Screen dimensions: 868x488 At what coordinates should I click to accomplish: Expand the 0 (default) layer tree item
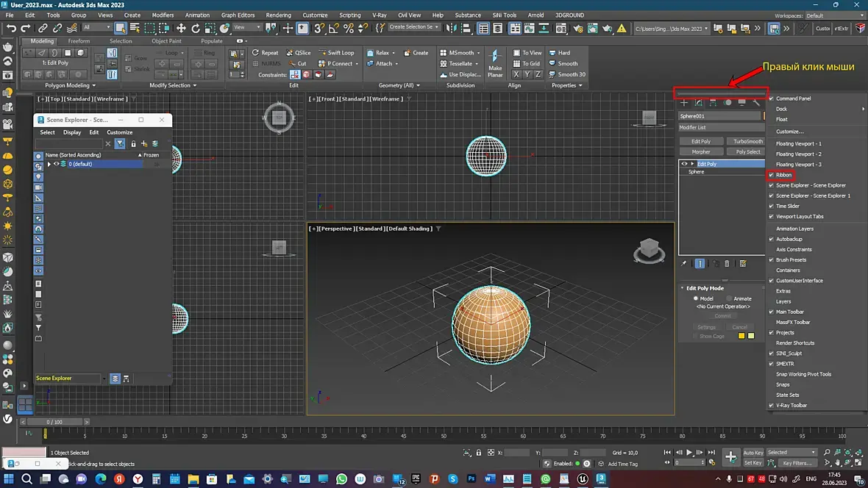coord(49,164)
